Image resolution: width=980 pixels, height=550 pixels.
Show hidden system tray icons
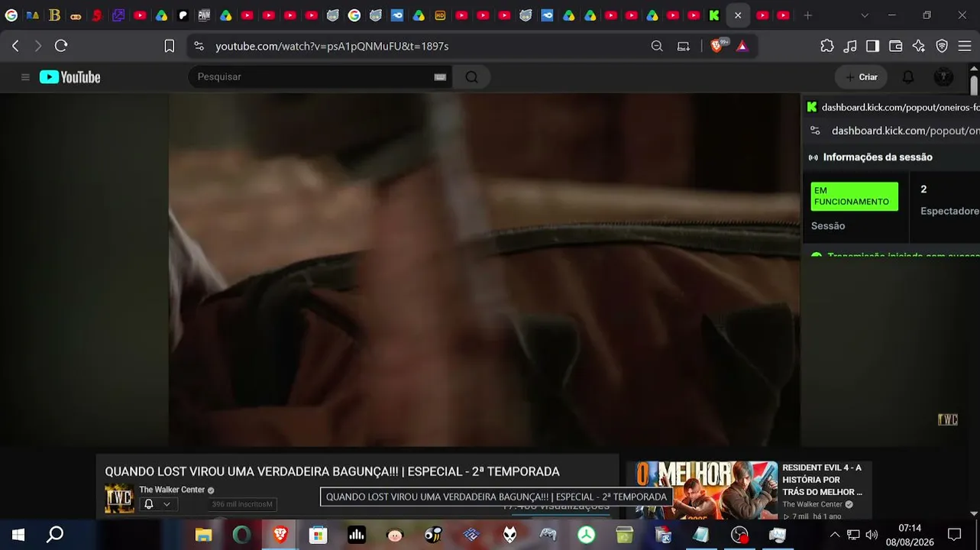coord(834,535)
